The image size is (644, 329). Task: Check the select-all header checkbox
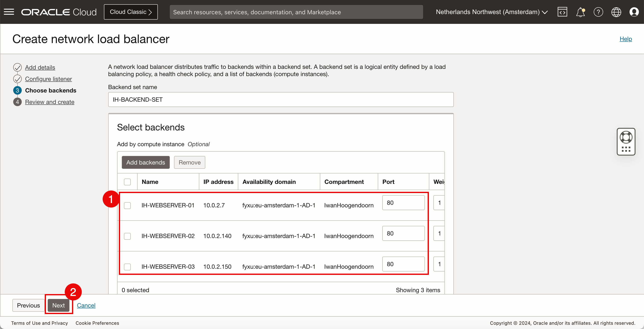127,182
